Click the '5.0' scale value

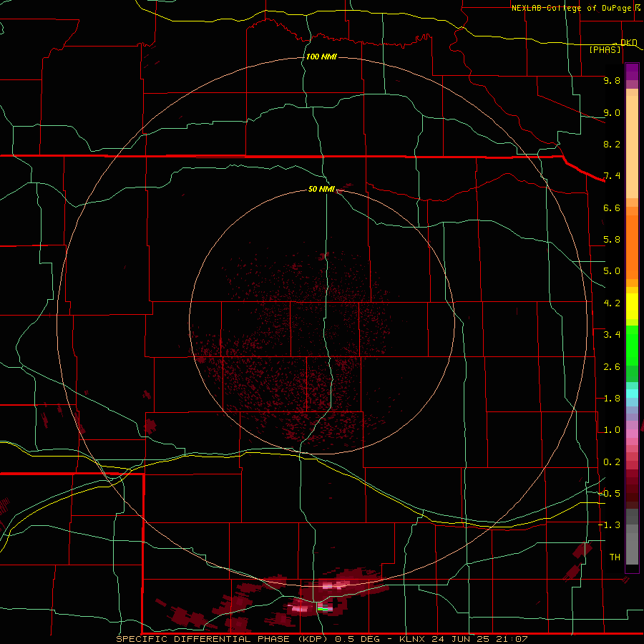click(x=612, y=271)
